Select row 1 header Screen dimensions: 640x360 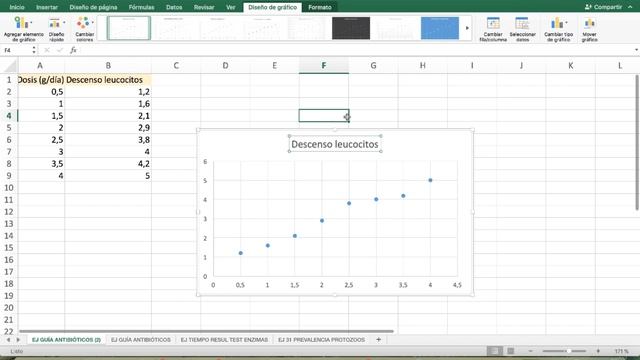coord(9,80)
